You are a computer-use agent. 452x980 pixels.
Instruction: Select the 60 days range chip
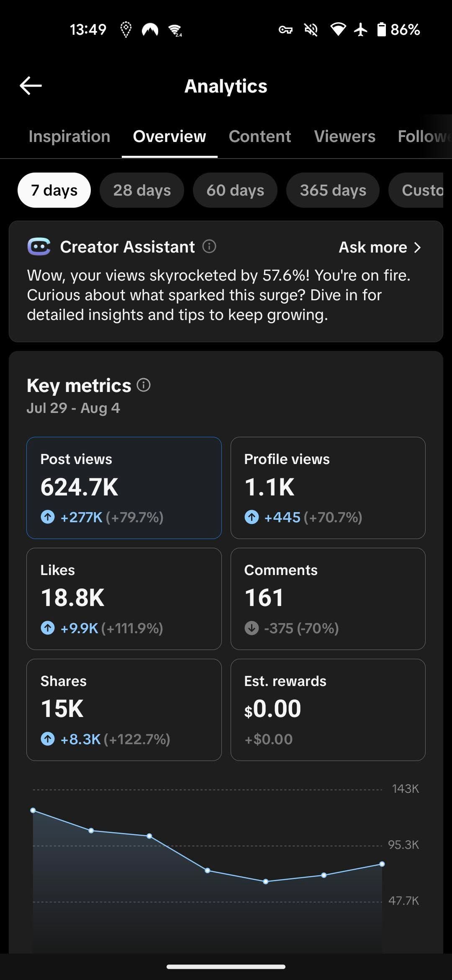pos(235,190)
